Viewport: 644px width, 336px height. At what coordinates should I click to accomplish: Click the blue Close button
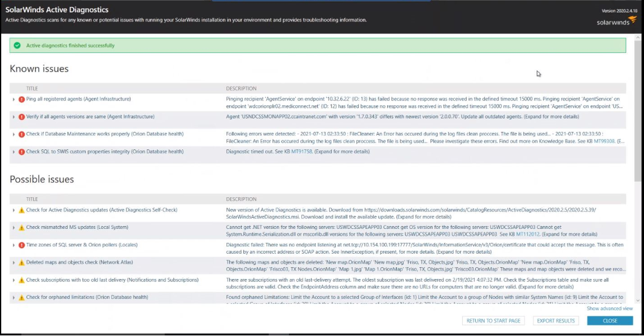point(610,321)
